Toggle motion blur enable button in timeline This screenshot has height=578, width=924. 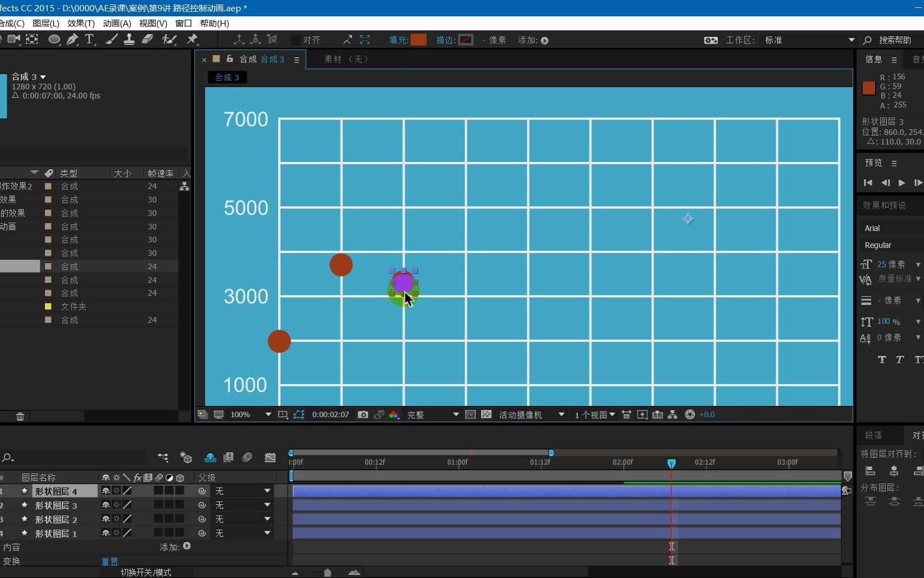coord(247,458)
